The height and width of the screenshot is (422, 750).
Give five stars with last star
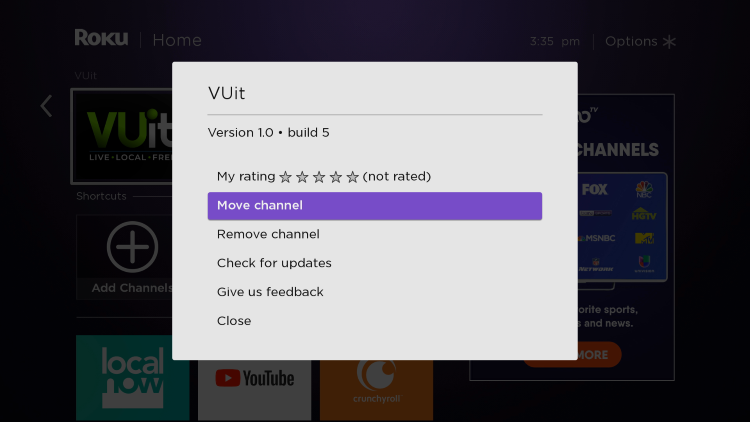coord(353,177)
